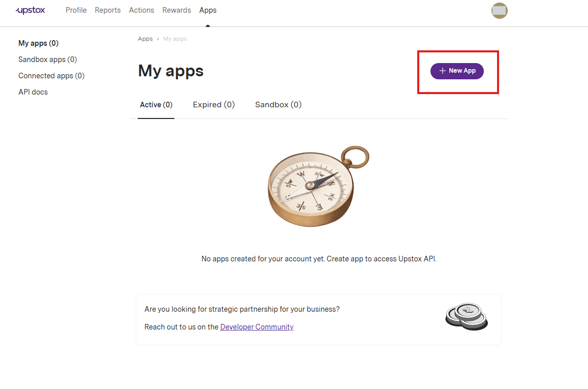This screenshot has width=588, height=389.
Task: Open the Profile menu
Action: (76, 10)
